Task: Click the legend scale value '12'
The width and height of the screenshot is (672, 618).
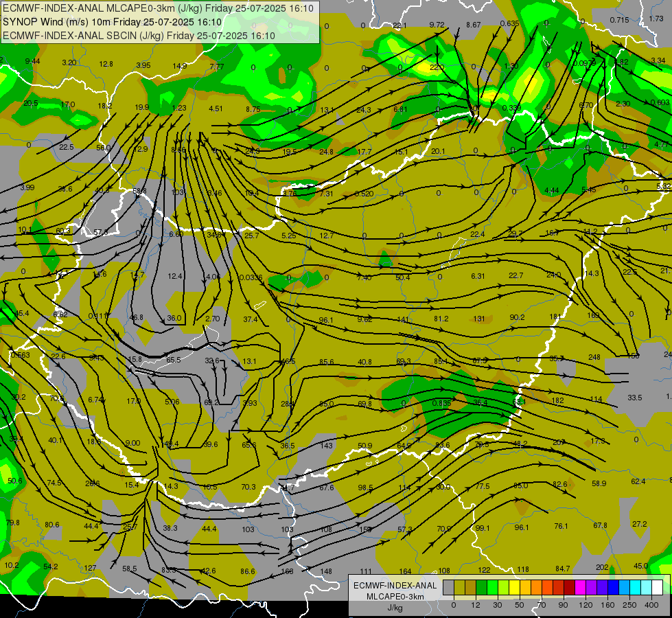Action: coord(475,605)
